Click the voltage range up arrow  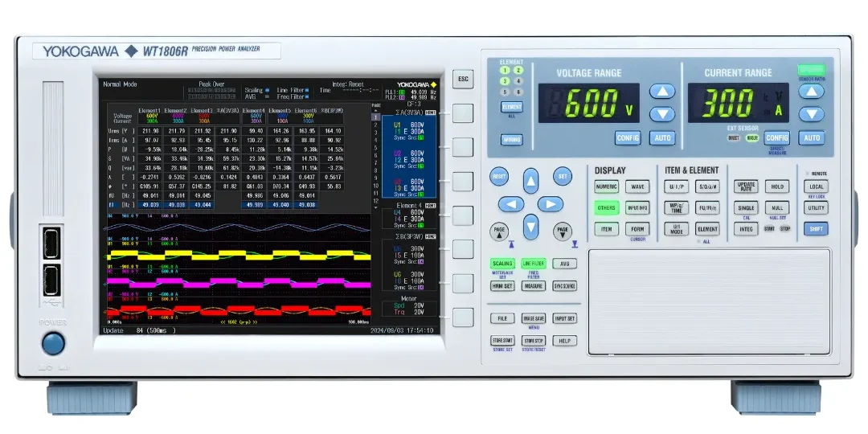pyautogui.click(x=662, y=92)
